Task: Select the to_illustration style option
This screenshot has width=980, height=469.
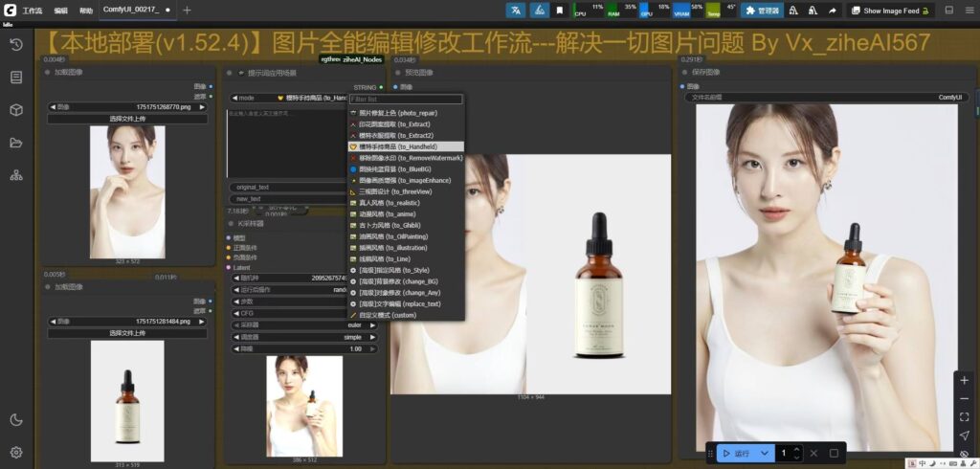Action: [406, 248]
